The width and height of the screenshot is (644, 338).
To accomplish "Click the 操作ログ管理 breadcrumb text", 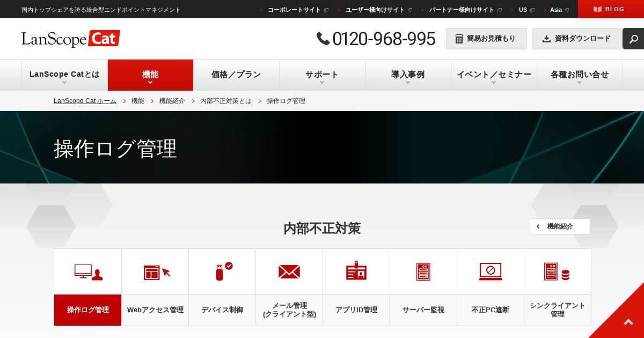I will 286,101.
